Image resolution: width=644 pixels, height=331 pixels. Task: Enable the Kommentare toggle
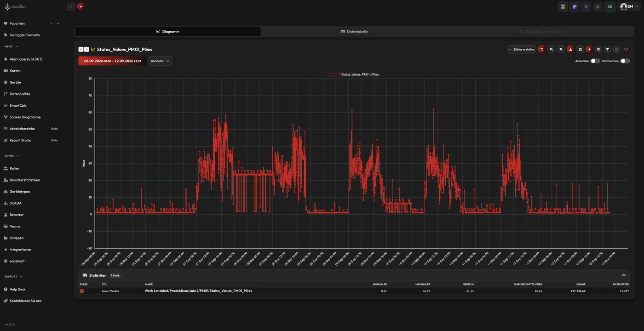pyautogui.click(x=625, y=61)
